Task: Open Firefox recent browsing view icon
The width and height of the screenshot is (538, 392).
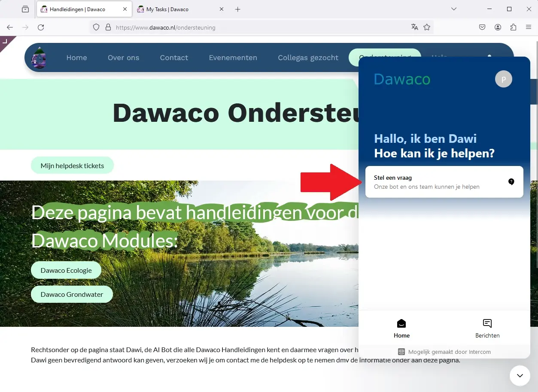Action: pyautogui.click(x=25, y=9)
